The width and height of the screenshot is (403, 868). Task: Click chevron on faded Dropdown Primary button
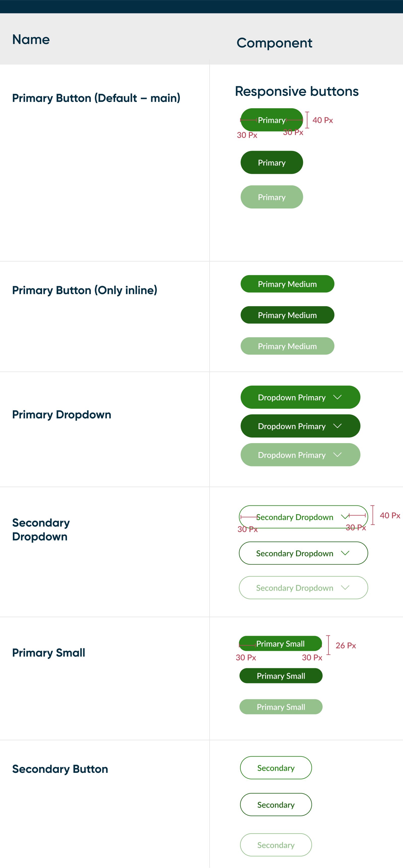[x=337, y=455]
